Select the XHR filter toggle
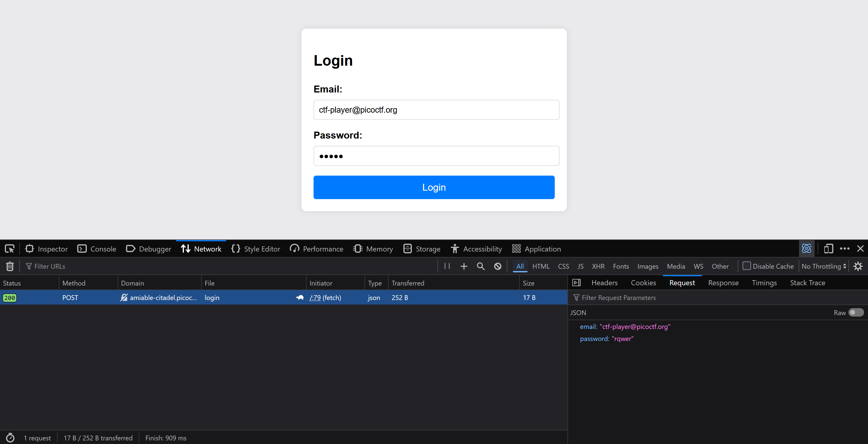 point(598,266)
